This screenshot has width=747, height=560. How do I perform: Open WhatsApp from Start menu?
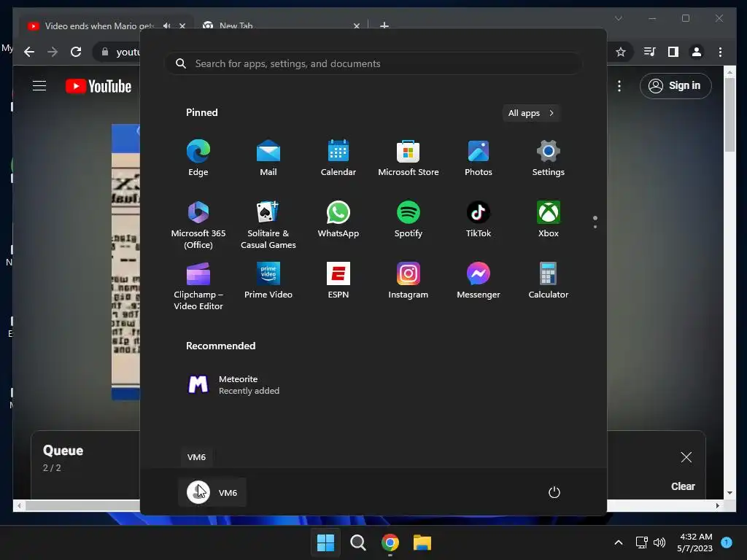(338, 219)
